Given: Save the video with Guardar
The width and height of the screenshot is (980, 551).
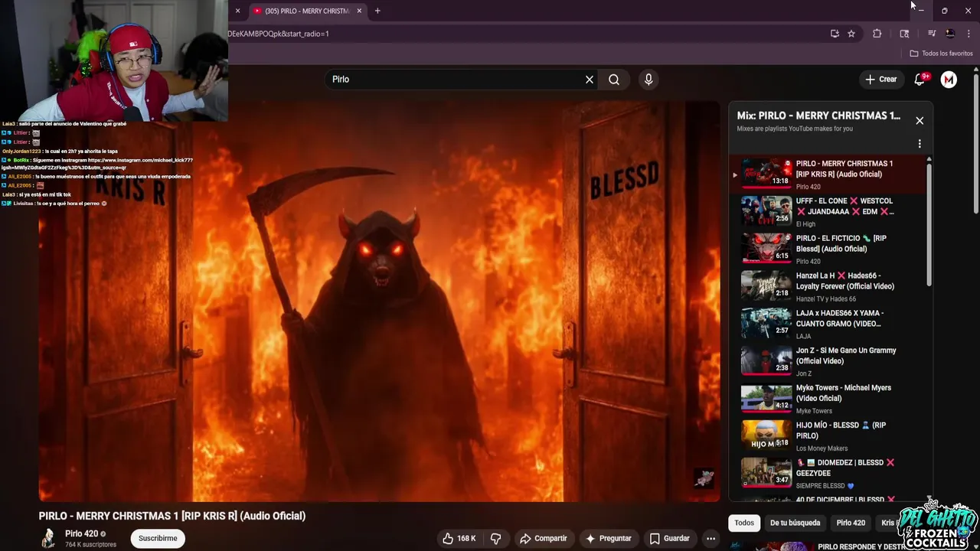Looking at the screenshot, I should coord(669,538).
